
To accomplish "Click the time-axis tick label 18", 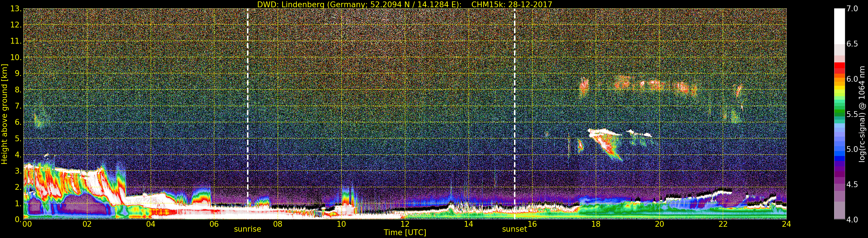I will (596, 224).
